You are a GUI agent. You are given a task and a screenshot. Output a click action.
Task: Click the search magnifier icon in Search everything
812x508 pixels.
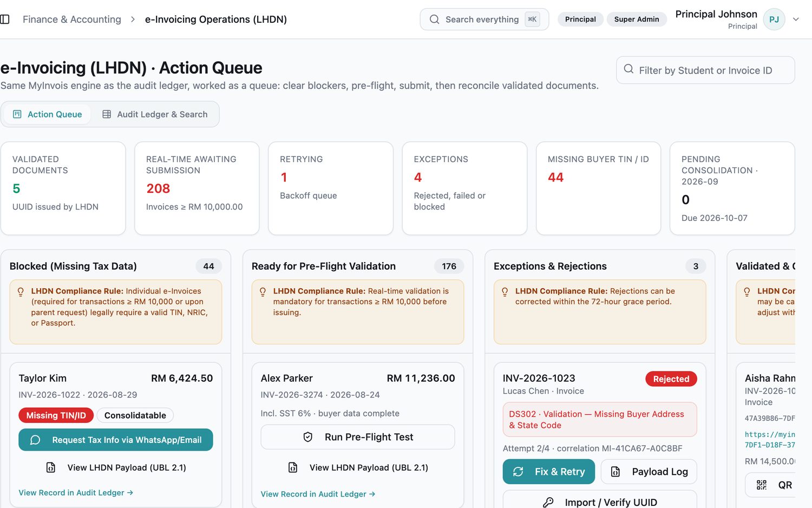point(434,19)
